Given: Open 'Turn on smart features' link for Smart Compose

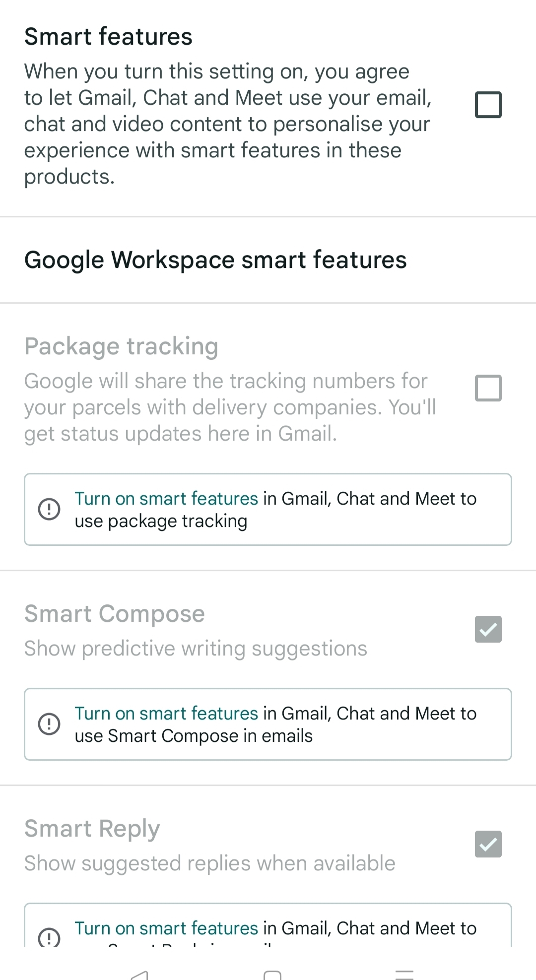Looking at the screenshot, I should click(166, 714).
